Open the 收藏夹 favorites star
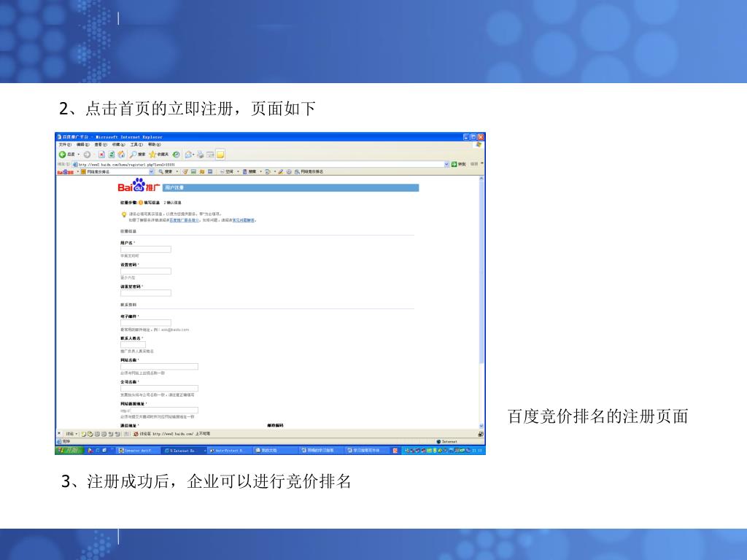The height and width of the screenshot is (560, 747). pos(153,155)
